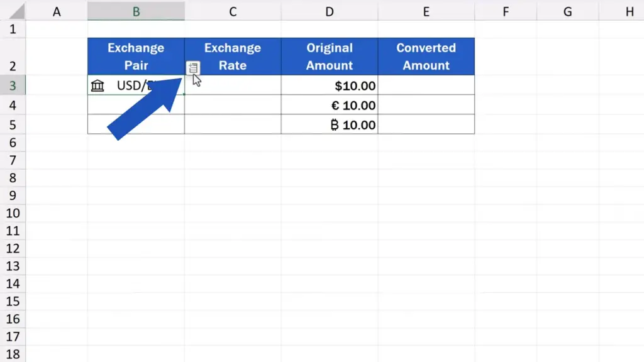Open the Insert Data button beside USD cell
This screenshot has width=644, height=362.
tap(193, 67)
